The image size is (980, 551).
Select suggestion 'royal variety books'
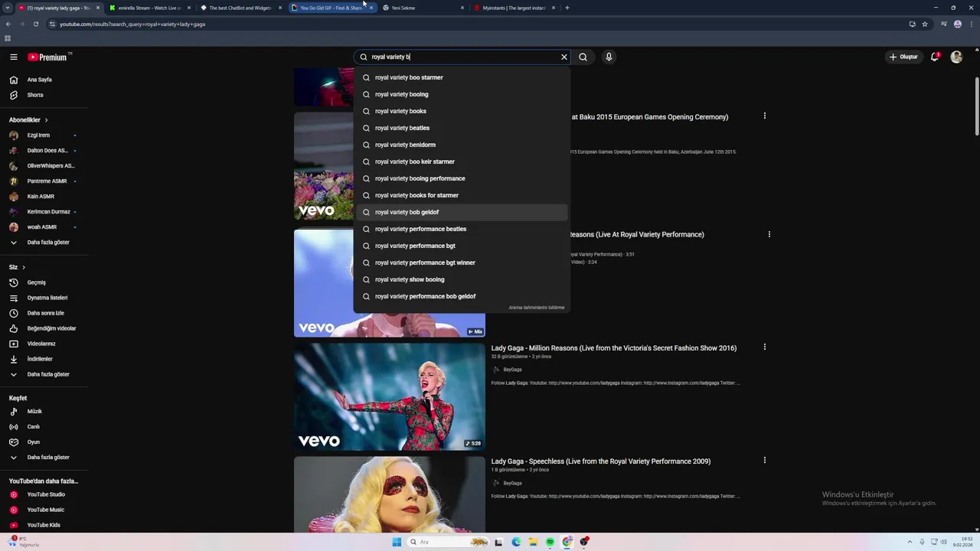(462, 111)
